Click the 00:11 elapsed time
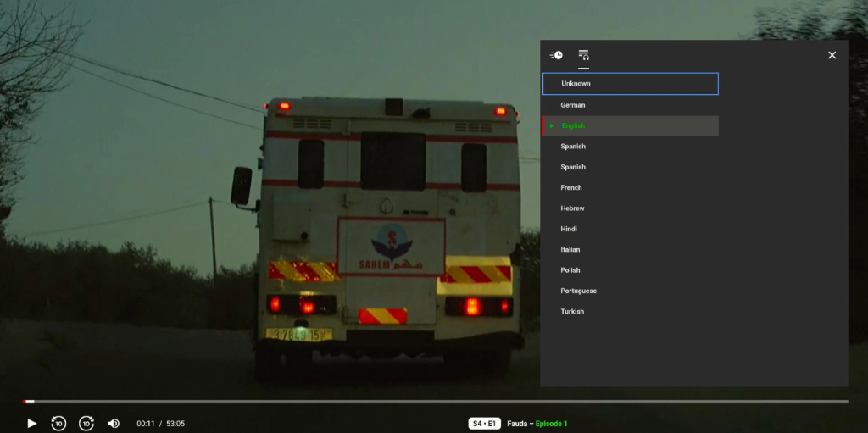Image resolution: width=868 pixels, height=433 pixels. point(146,424)
